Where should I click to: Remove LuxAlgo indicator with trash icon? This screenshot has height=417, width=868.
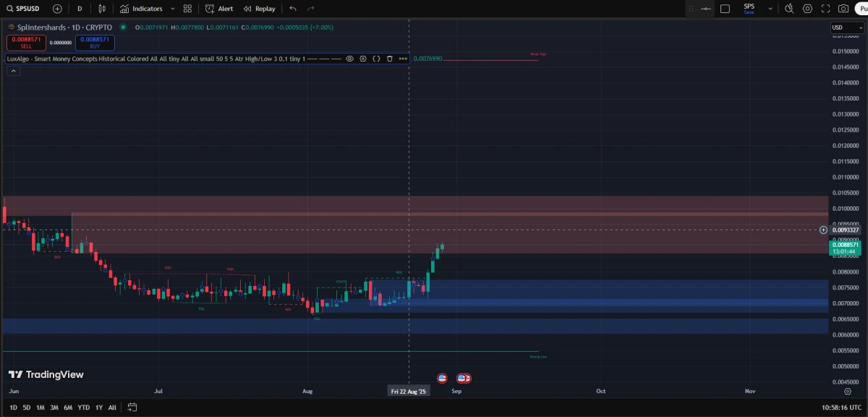390,59
